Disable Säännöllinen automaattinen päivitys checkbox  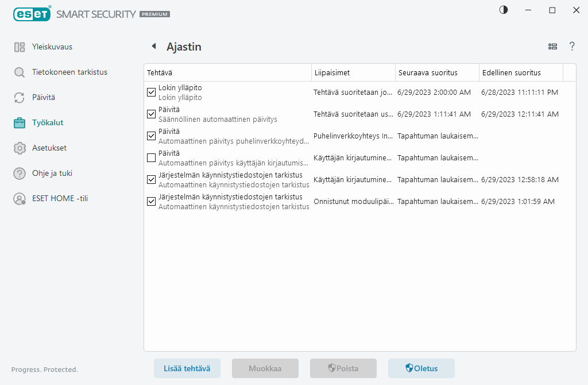[152, 114]
